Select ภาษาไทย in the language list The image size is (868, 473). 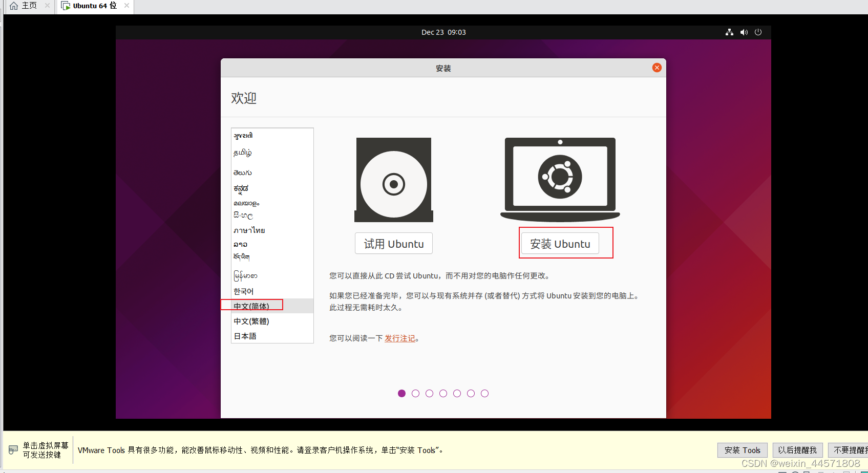272,230
